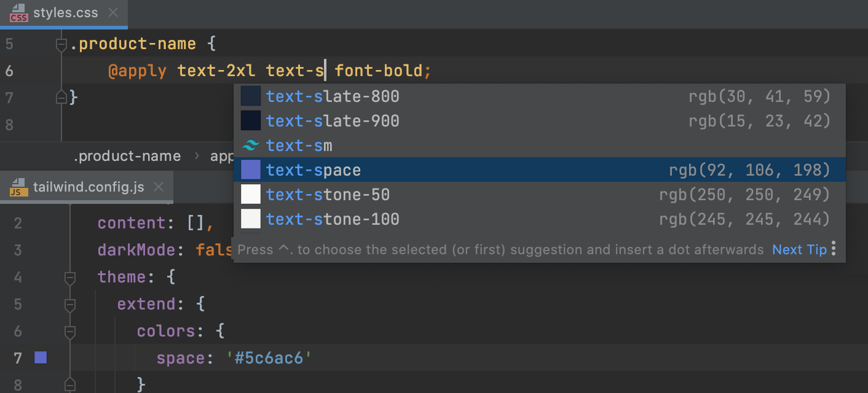Click the Tailwind wave logo beside text-sm

click(251, 145)
